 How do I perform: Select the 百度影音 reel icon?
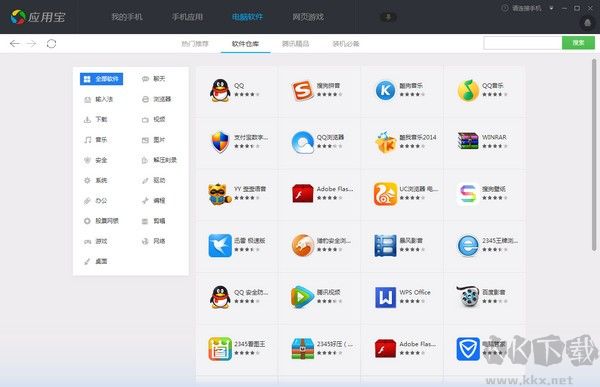coord(468,296)
